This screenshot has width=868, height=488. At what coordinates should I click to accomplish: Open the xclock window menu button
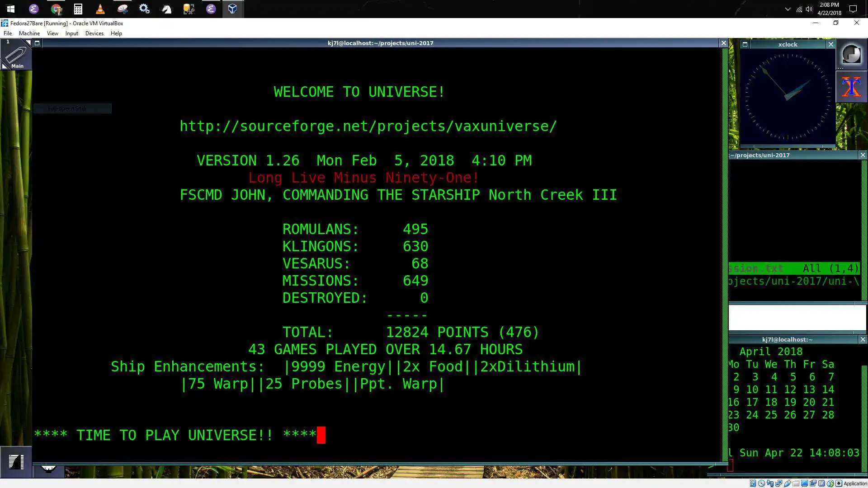[x=745, y=44]
